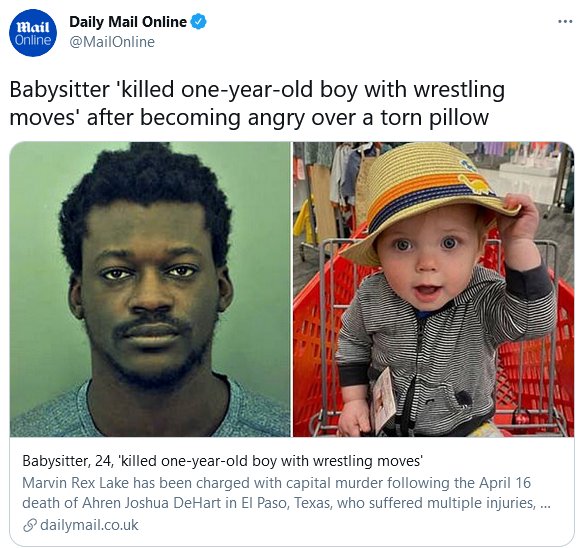Open the three-dot more options menu

[x=565, y=22]
